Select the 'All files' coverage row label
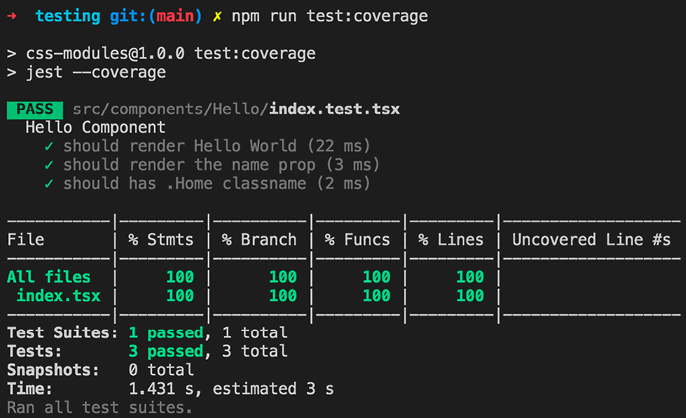Screen dimensions: 686x418 point(49,277)
